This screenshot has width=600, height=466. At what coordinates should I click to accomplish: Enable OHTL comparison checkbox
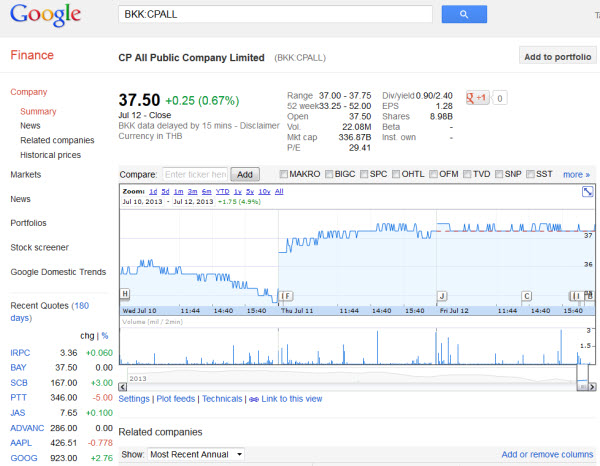click(x=396, y=174)
